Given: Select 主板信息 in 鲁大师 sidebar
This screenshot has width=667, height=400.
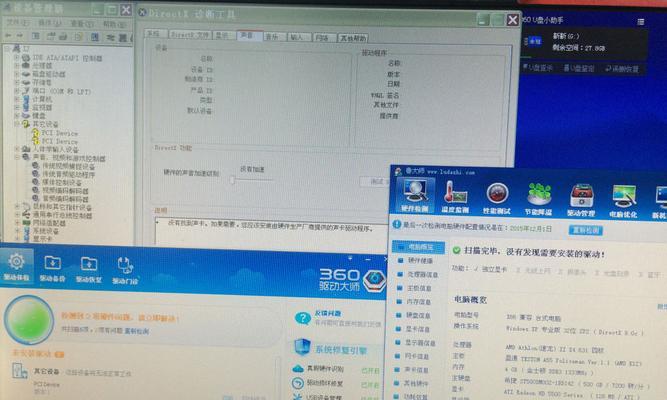Looking at the screenshot, I should (419, 289).
